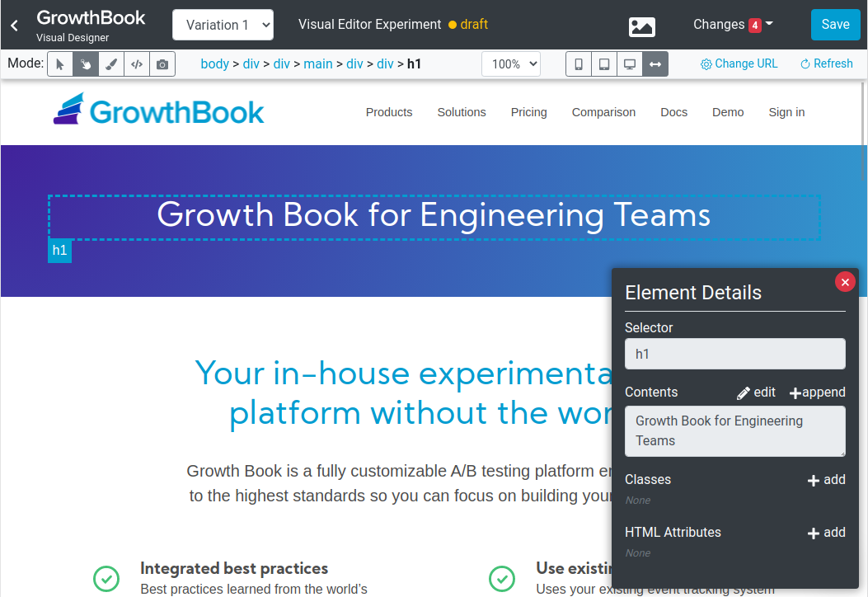Click the main breadcrumb item
Screen dimensions: 868x597
317,63
